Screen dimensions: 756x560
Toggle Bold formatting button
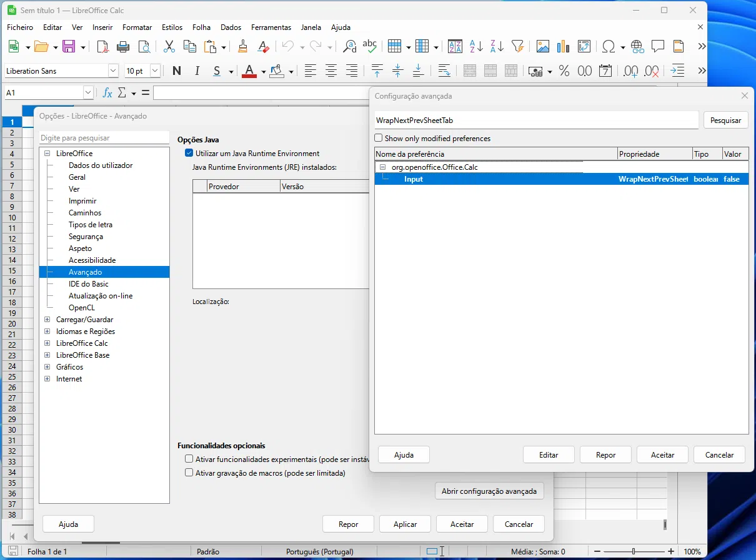pos(177,71)
